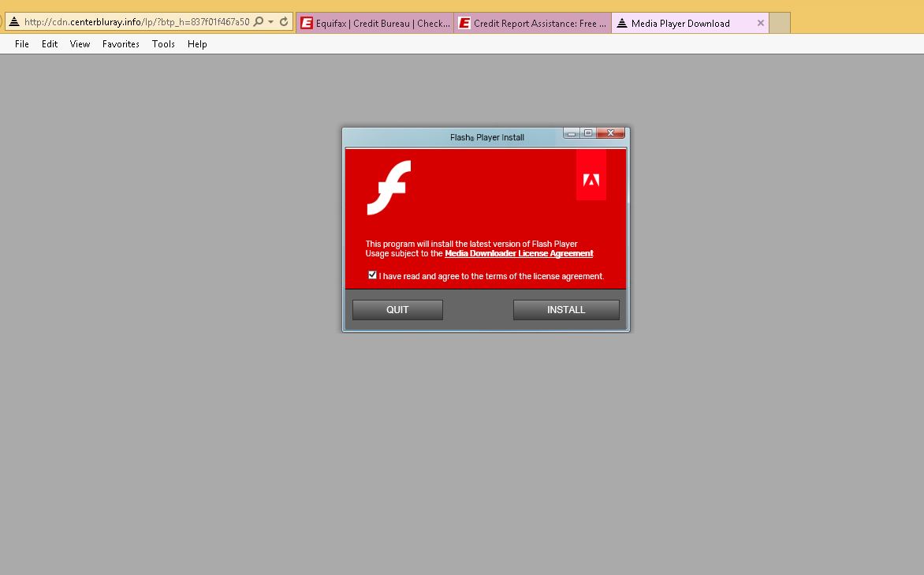Click "This program will install the latest version" text
Viewport: 924px width, 575px height.
(471, 244)
